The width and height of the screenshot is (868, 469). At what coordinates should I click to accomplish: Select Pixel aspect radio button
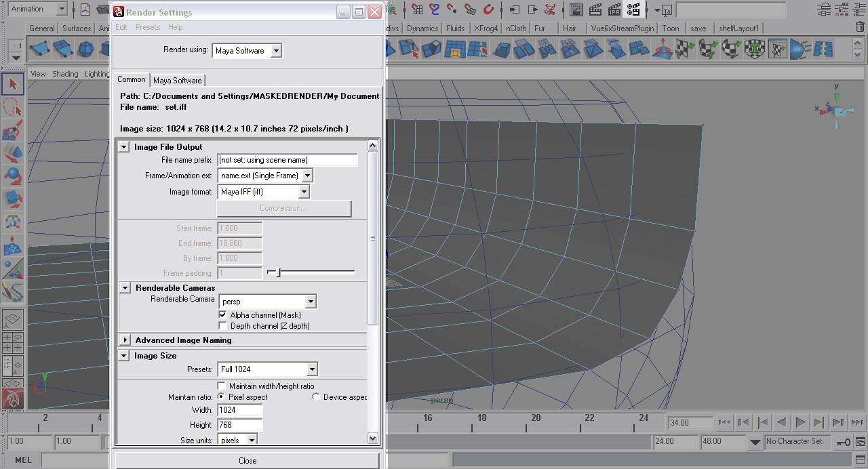(221, 396)
